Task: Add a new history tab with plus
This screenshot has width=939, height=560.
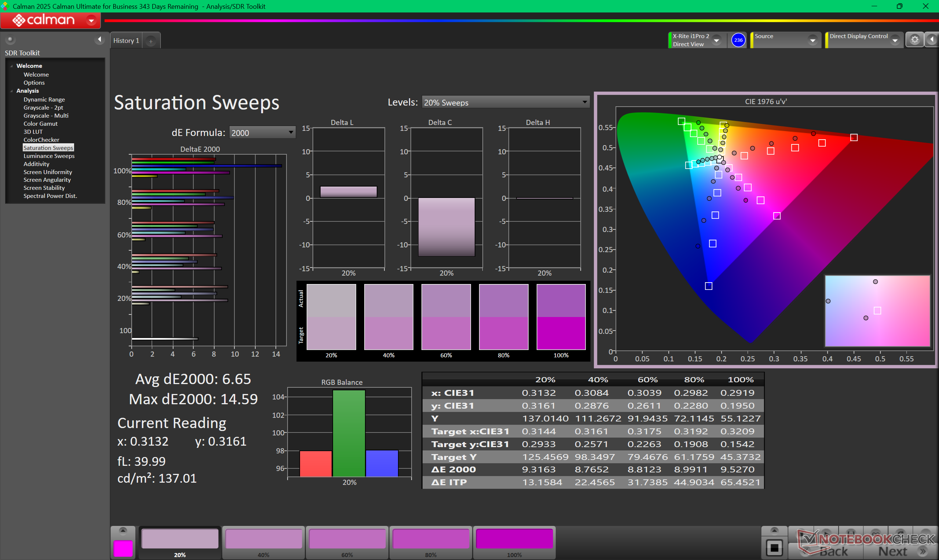Action: click(151, 41)
